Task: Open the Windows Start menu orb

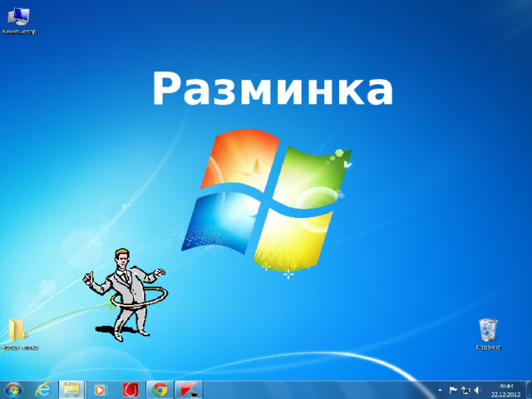Action: [x=13, y=390]
